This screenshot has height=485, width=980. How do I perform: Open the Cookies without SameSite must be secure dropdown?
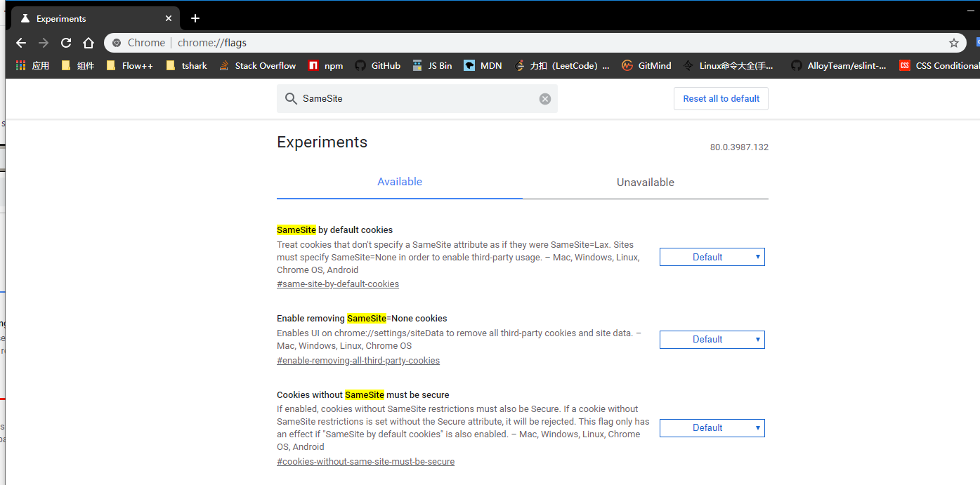(x=712, y=427)
